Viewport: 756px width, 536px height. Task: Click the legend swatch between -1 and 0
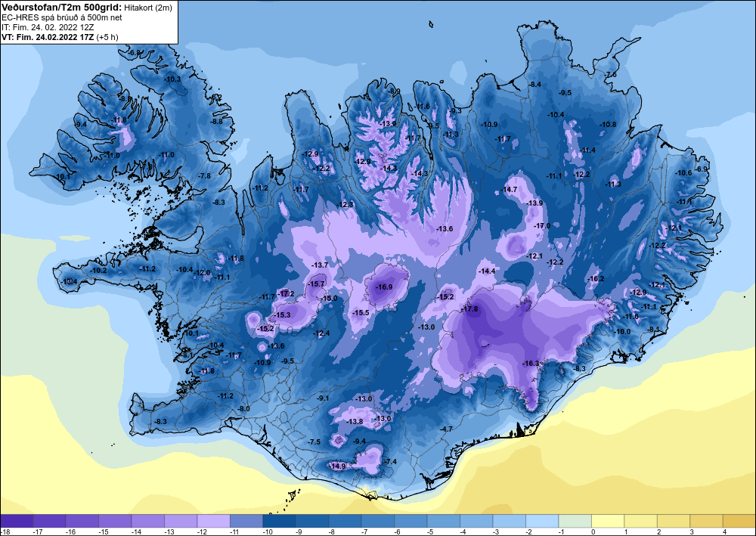click(575, 521)
